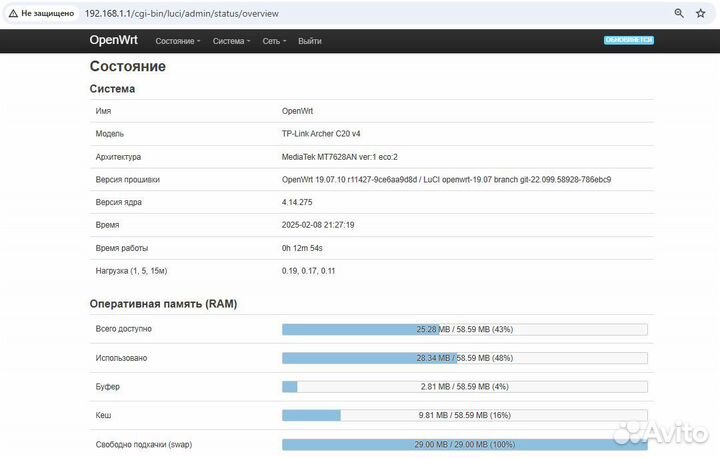The image size is (720, 458).
Task: Click Выйти to log out
Action: pyautogui.click(x=309, y=41)
